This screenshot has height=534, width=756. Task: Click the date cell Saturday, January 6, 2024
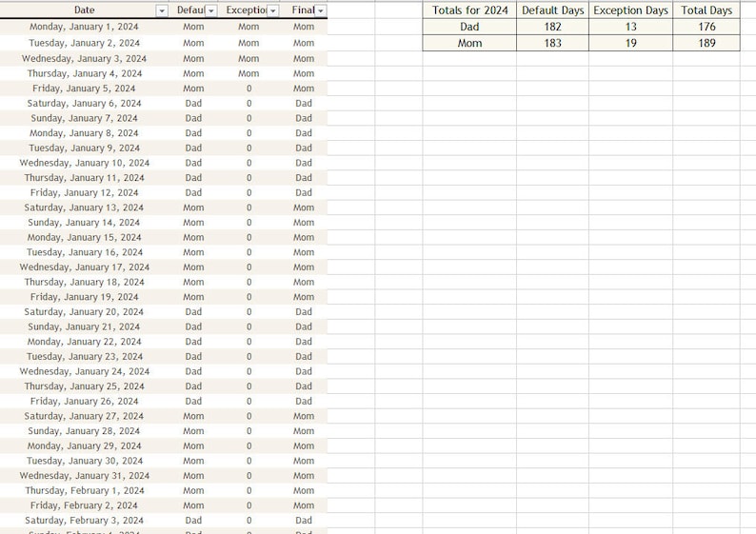click(x=85, y=103)
